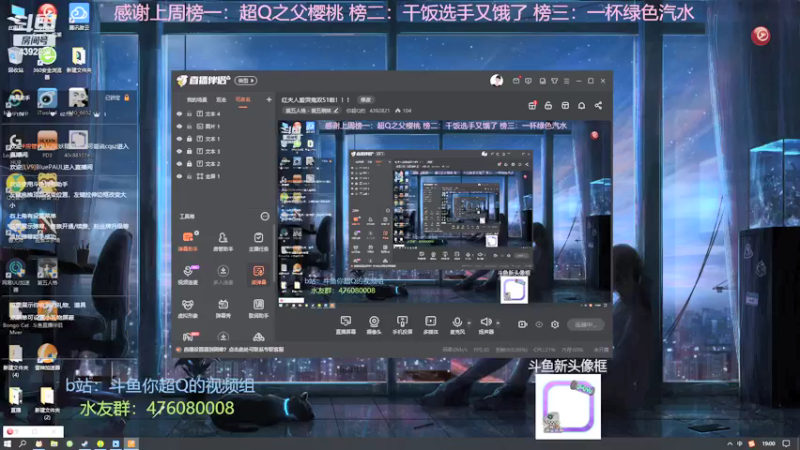Hide the 图片 1 layer with its eye

pos(179,126)
